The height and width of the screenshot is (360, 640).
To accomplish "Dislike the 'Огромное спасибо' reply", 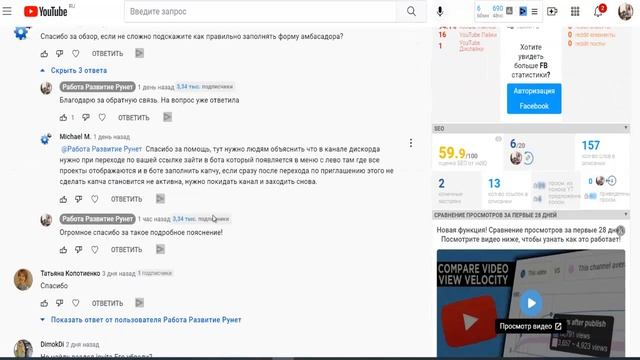I will (x=79, y=250).
